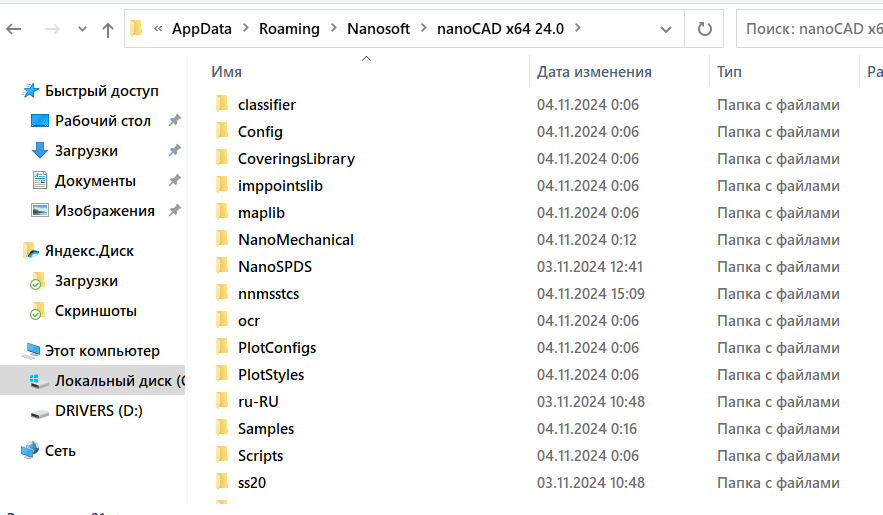This screenshot has width=883, height=515.
Task: Select the classifier folder
Action: [266, 105]
